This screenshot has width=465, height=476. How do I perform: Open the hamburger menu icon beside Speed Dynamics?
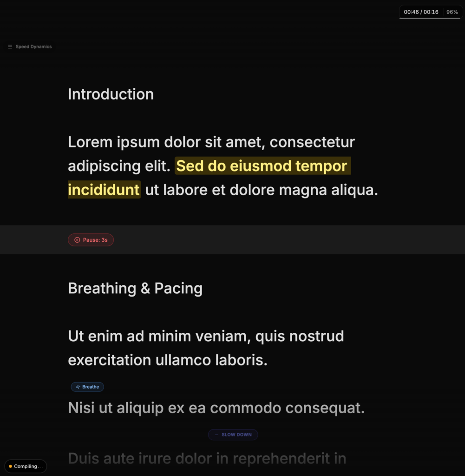point(10,47)
